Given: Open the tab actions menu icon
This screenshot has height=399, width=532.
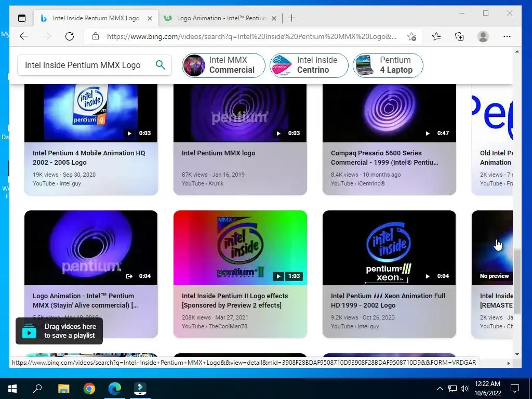Looking at the screenshot, I should click(22, 18).
